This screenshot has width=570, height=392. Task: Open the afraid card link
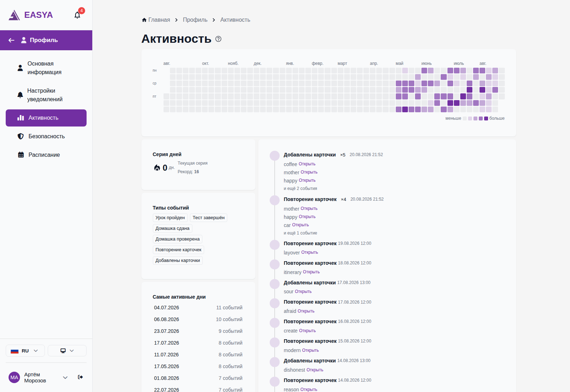click(x=306, y=311)
